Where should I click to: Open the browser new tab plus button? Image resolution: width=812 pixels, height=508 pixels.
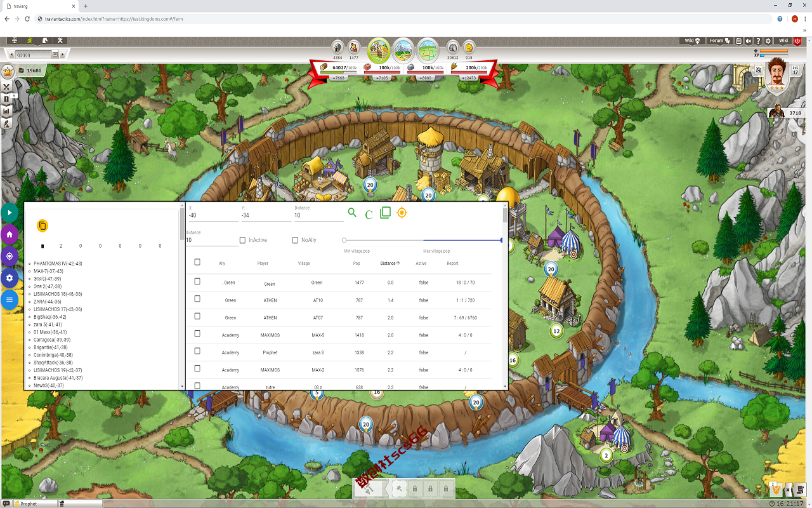(86, 6)
